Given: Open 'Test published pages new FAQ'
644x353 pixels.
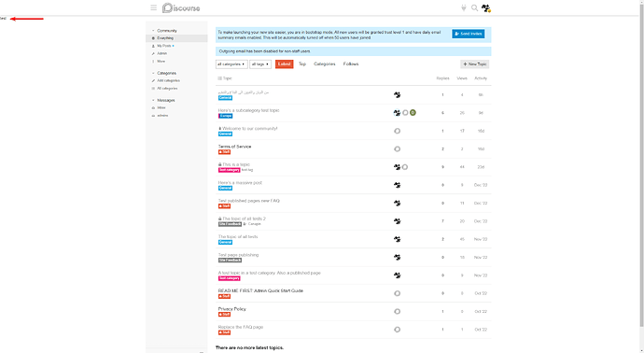Looking at the screenshot, I should [x=249, y=201].
